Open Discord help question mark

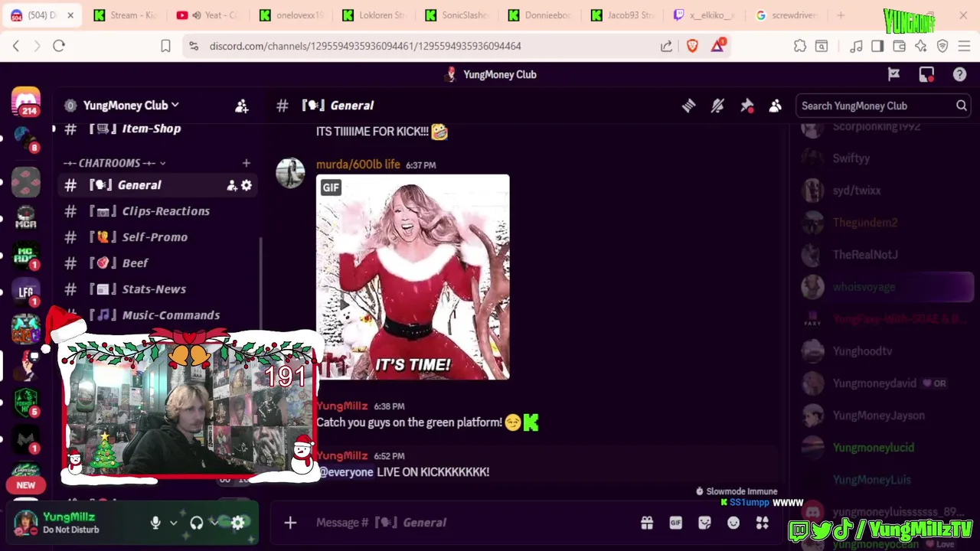[959, 74]
